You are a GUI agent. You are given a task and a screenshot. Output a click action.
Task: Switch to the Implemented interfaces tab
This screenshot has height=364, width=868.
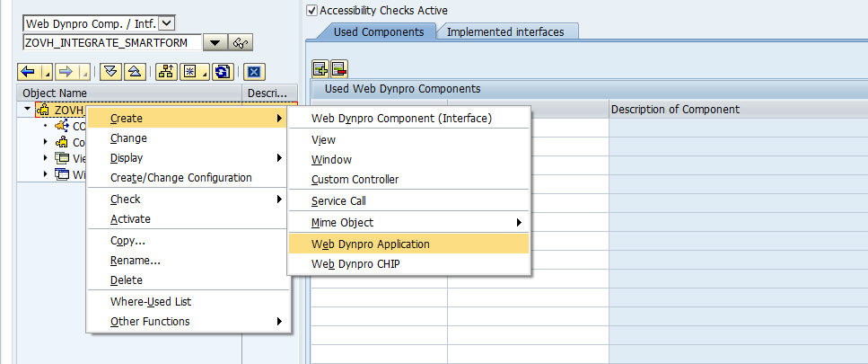tap(505, 32)
